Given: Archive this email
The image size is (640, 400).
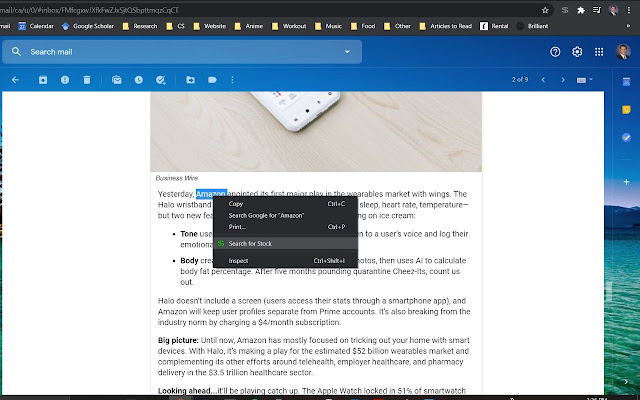Looking at the screenshot, I should (x=43, y=80).
